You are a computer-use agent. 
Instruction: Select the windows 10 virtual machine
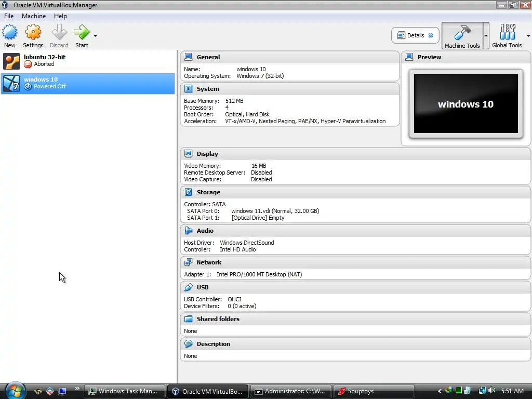coord(88,84)
